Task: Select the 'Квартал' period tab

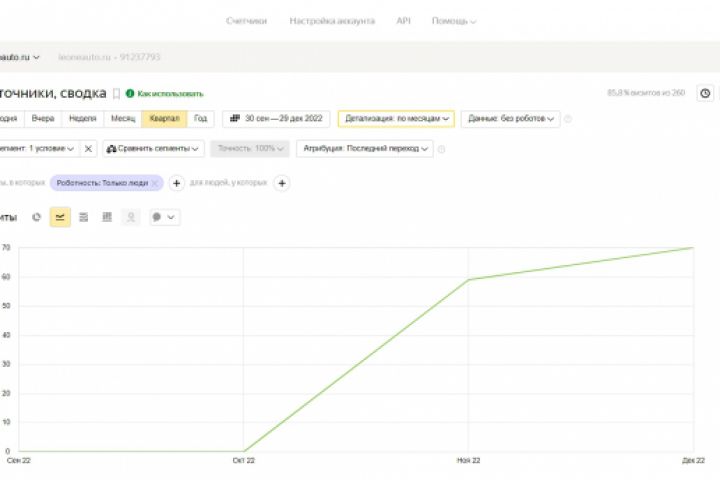Action: 164,119
